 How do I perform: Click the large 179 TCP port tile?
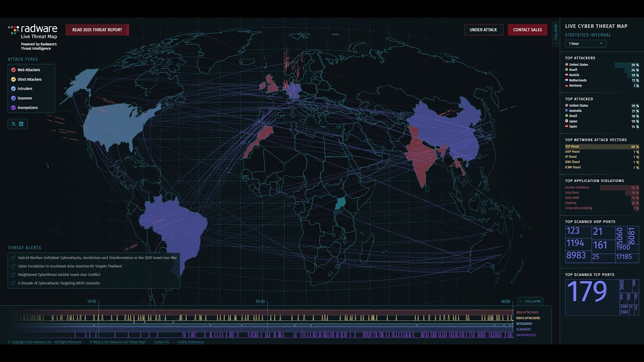click(587, 292)
